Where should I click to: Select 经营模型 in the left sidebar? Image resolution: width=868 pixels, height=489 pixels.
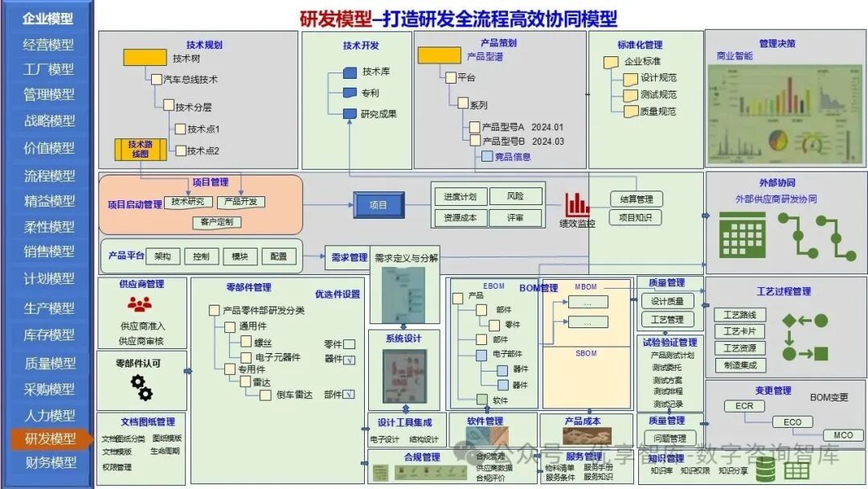tap(48, 44)
